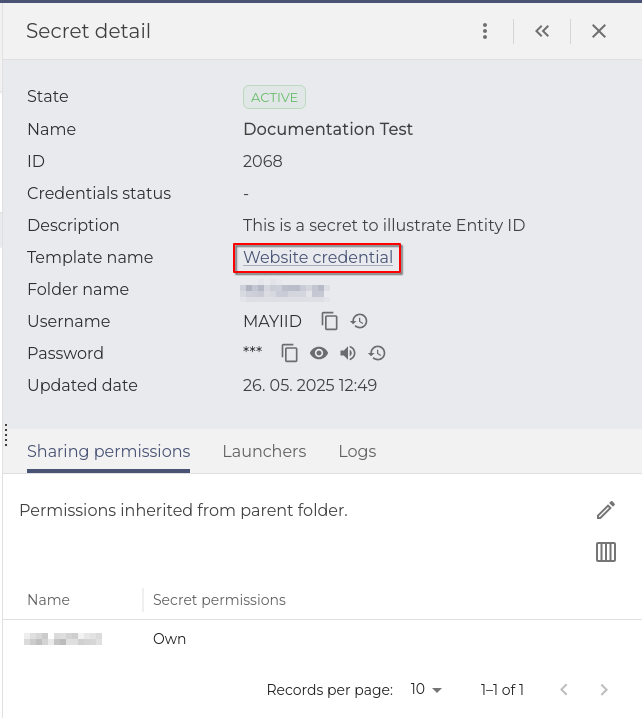This screenshot has height=718, width=642.
Task: Select the Sharing permissions tab
Action: [108, 451]
